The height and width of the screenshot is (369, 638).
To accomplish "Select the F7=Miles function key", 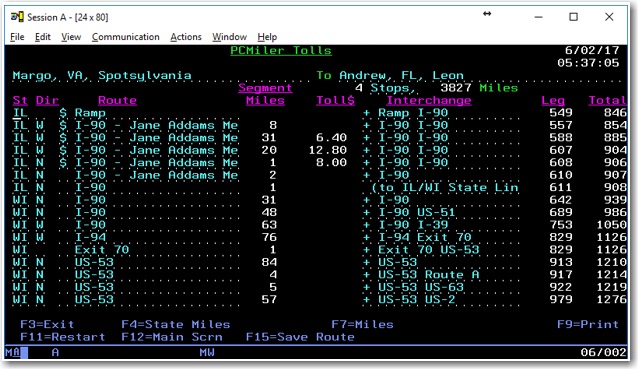I will (363, 324).
